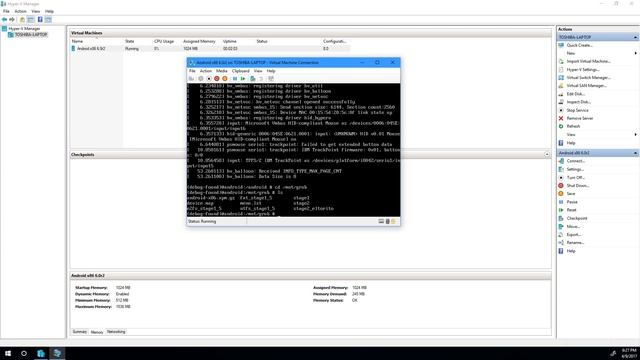
Task: Click the blue Help icon in Hyper-V toolbar
Action: click(40, 19)
